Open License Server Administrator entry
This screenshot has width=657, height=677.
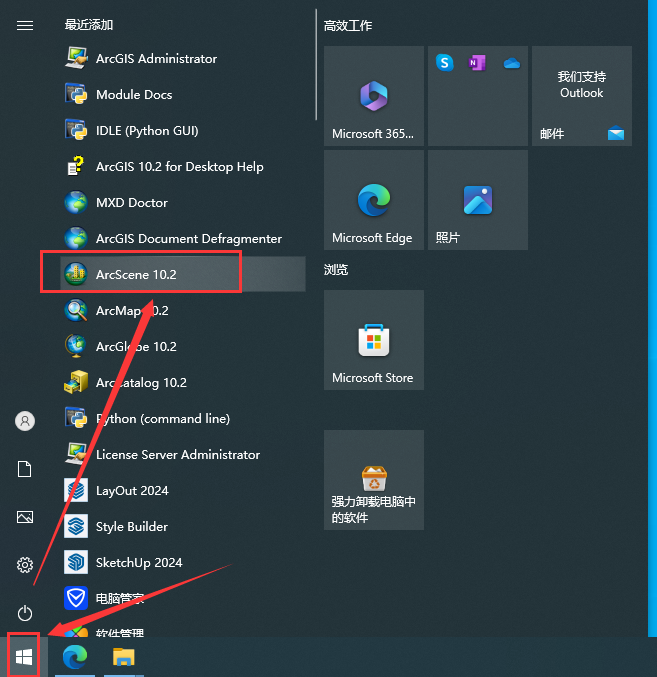pos(177,454)
